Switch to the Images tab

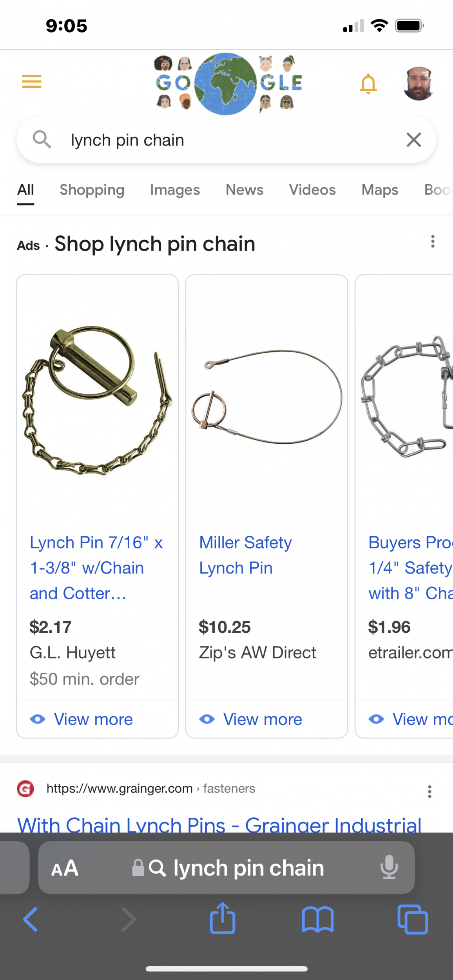point(175,190)
